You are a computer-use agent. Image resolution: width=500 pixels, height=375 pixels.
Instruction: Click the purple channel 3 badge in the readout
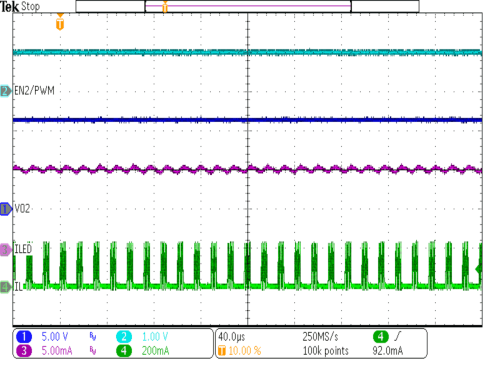[x=24, y=351]
